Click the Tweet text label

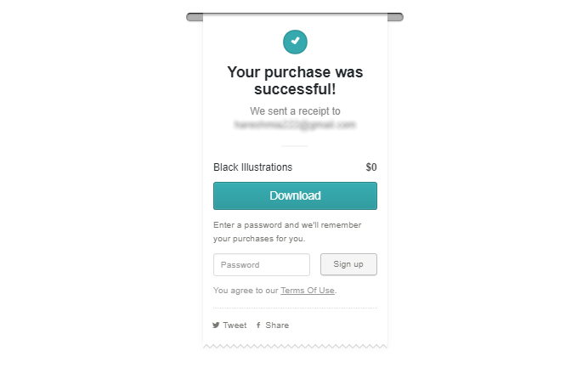(x=235, y=325)
